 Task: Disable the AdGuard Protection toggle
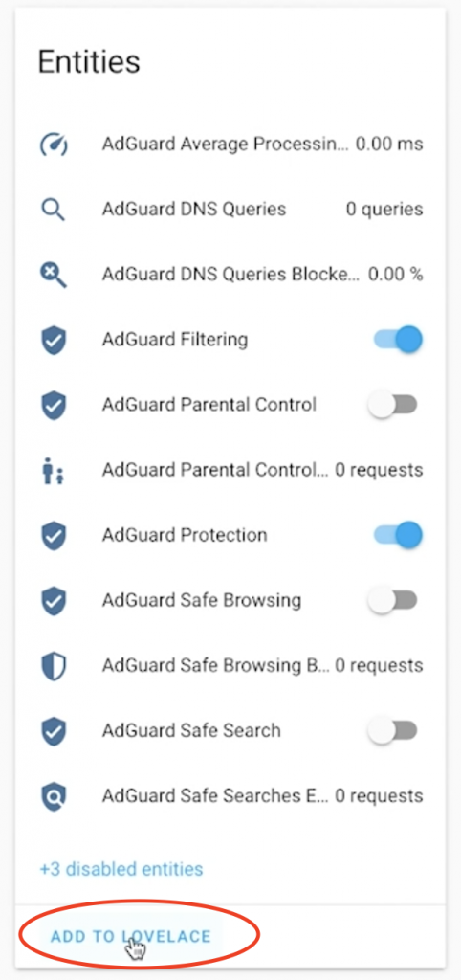pyautogui.click(x=398, y=536)
